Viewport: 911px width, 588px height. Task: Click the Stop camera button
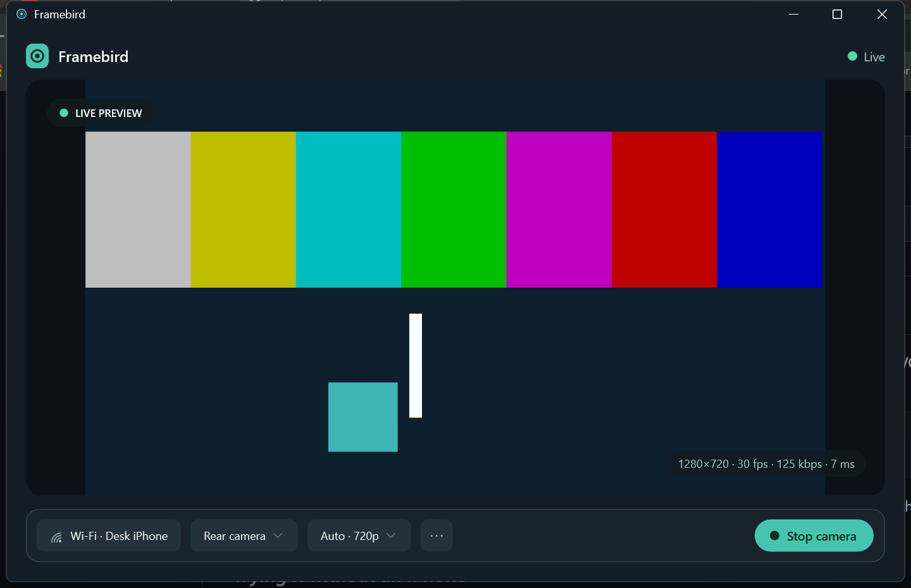814,536
